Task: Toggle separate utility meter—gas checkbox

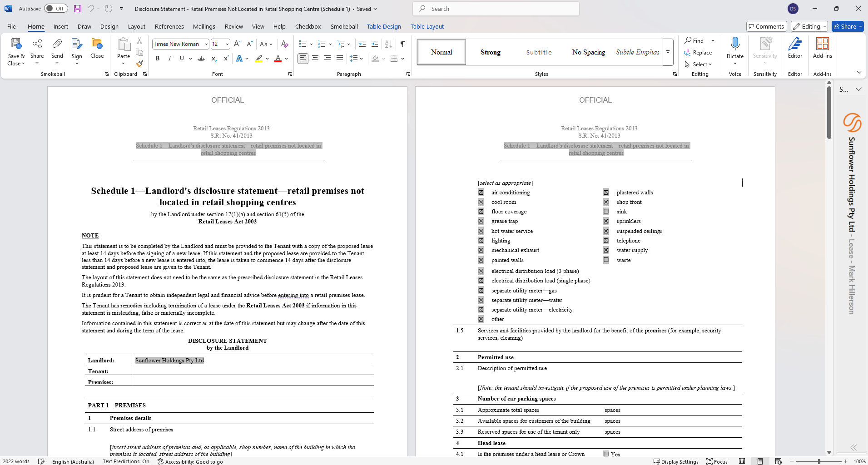Action: pyautogui.click(x=481, y=291)
